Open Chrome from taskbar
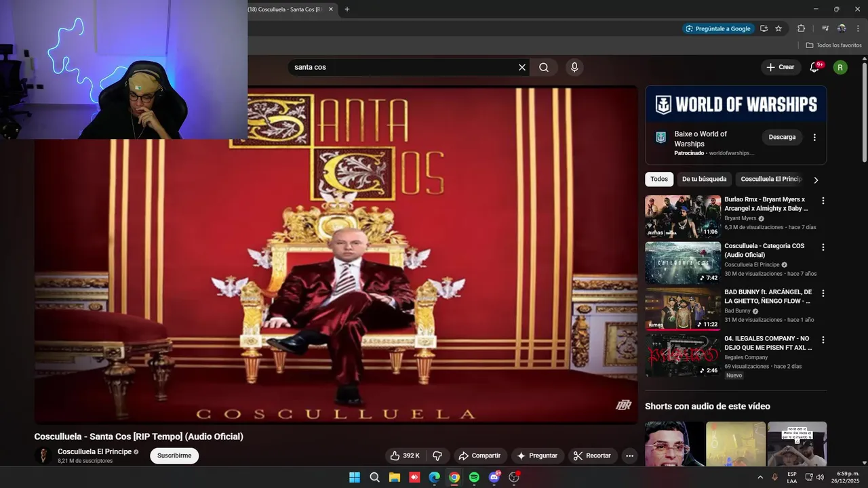 (x=454, y=477)
